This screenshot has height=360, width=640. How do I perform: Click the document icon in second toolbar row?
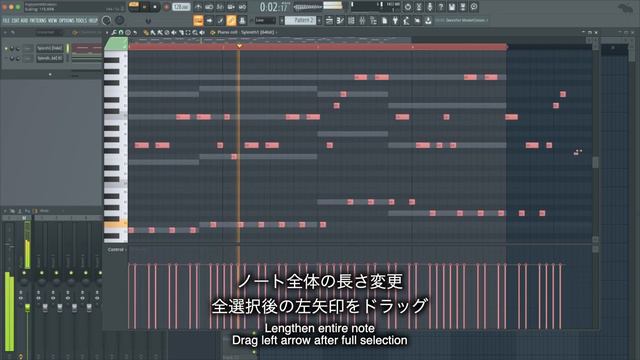[384, 20]
